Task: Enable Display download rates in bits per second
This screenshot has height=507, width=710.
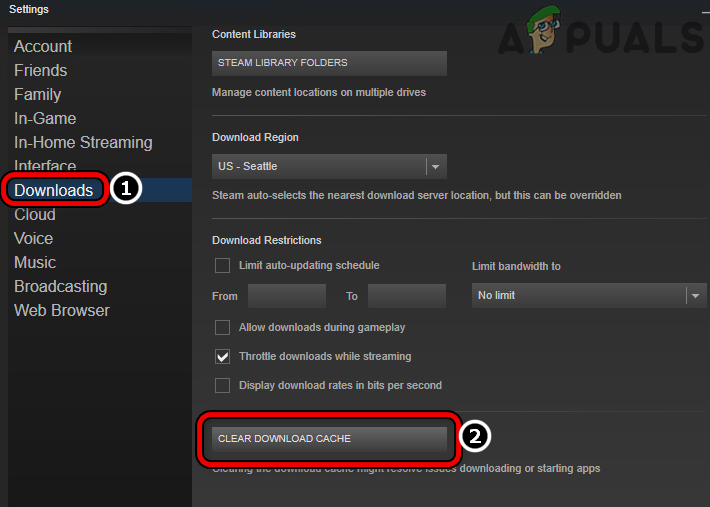Action: point(222,385)
